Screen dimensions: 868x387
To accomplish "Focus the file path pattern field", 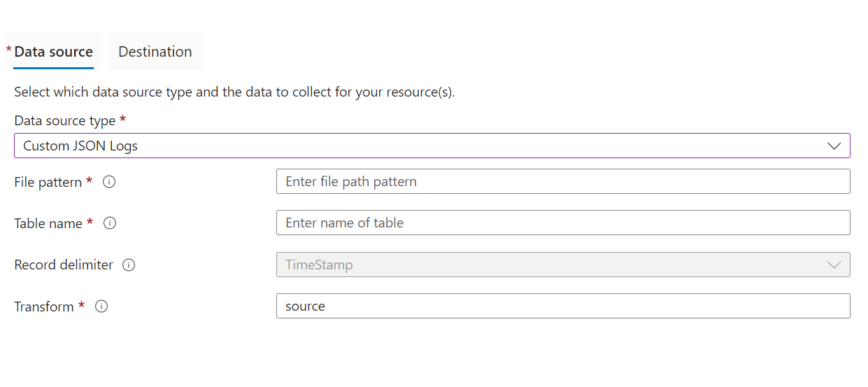I will tap(562, 181).
